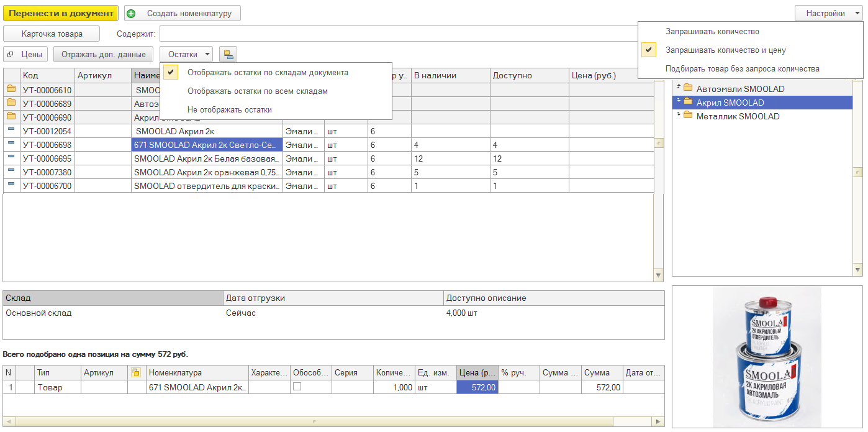Click scroll-down arrow of the product list

(659, 275)
